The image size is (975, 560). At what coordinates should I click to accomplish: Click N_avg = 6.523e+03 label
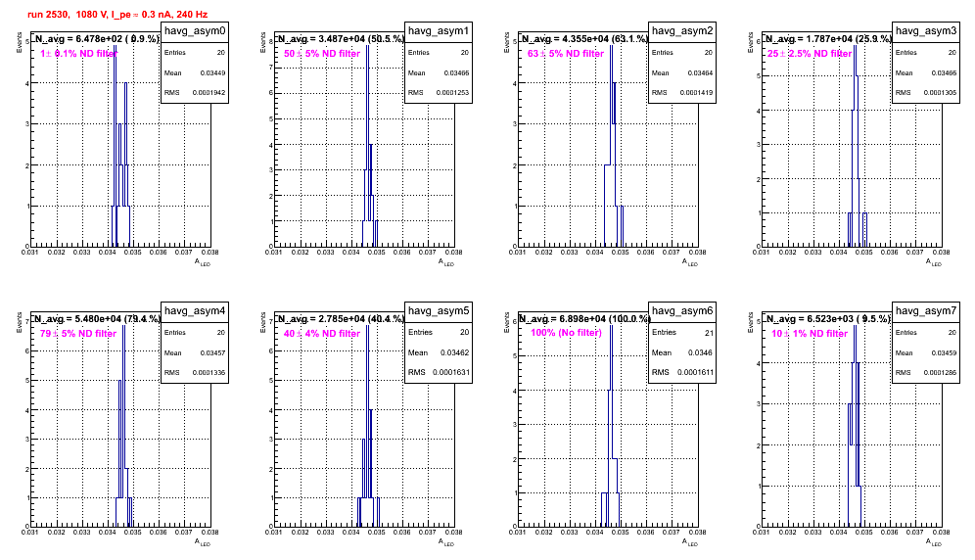[x=828, y=319]
